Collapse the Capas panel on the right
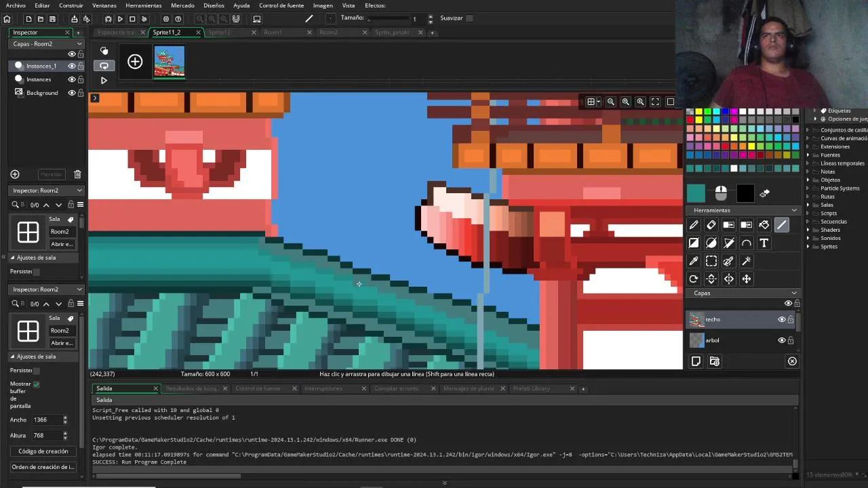Screen dimensions: 868x488 pyautogui.click(x=794, y=293)
